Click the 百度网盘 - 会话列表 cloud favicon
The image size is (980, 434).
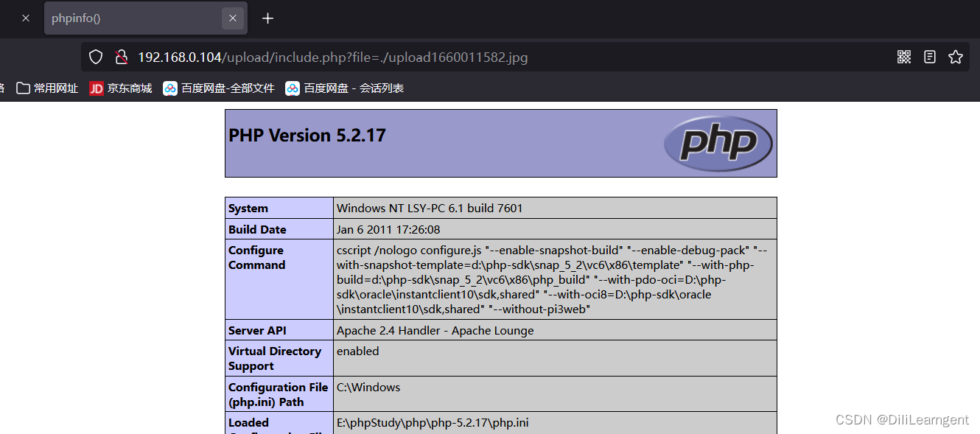click(293, 88)
